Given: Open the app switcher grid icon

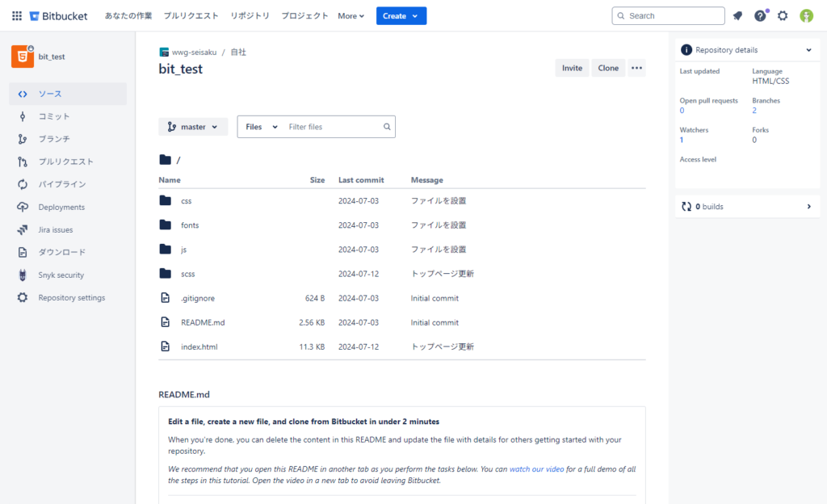Looking at the screenshot, I should [x=16, y=16].
